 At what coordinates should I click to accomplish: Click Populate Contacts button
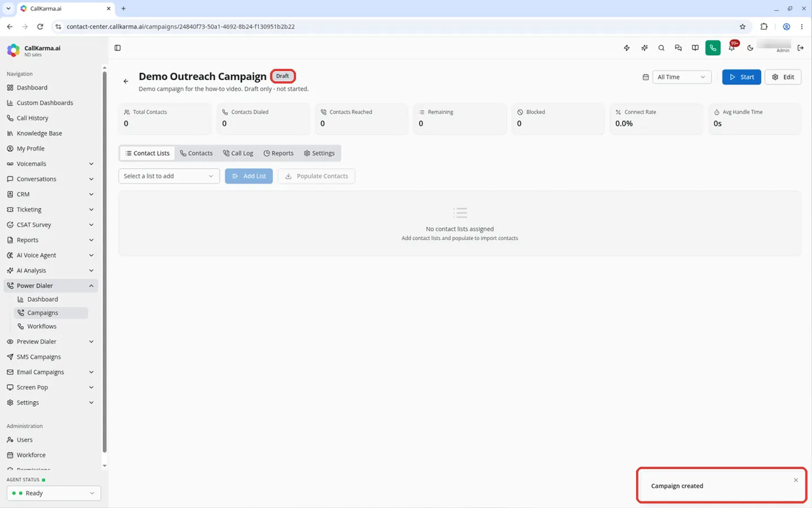[x=316, y=176]
